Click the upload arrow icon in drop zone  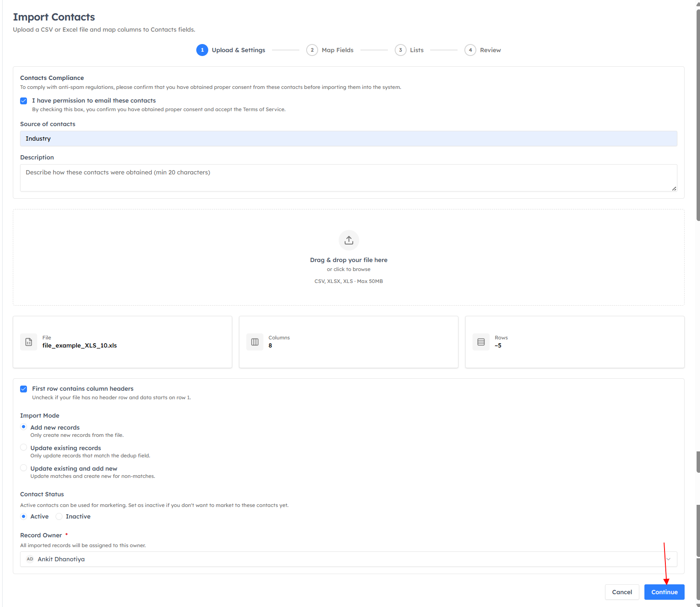tap(349, 240)
